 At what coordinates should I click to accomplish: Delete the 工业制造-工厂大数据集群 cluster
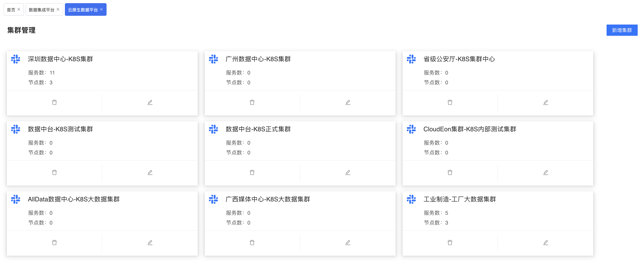[450, 243]
